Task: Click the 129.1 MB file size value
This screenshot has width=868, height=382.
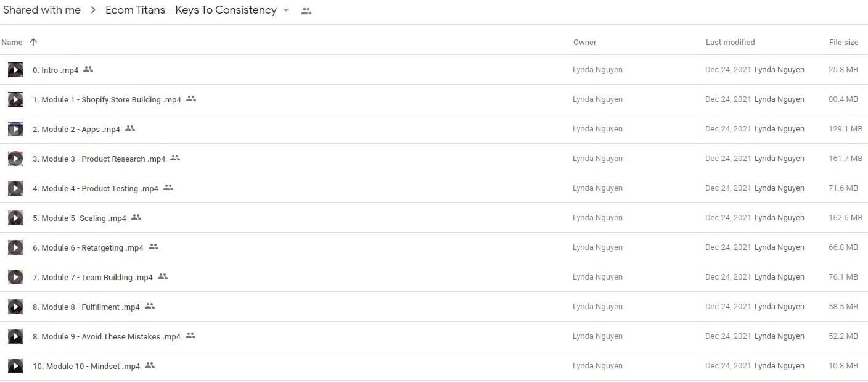Action: point(845,129)
